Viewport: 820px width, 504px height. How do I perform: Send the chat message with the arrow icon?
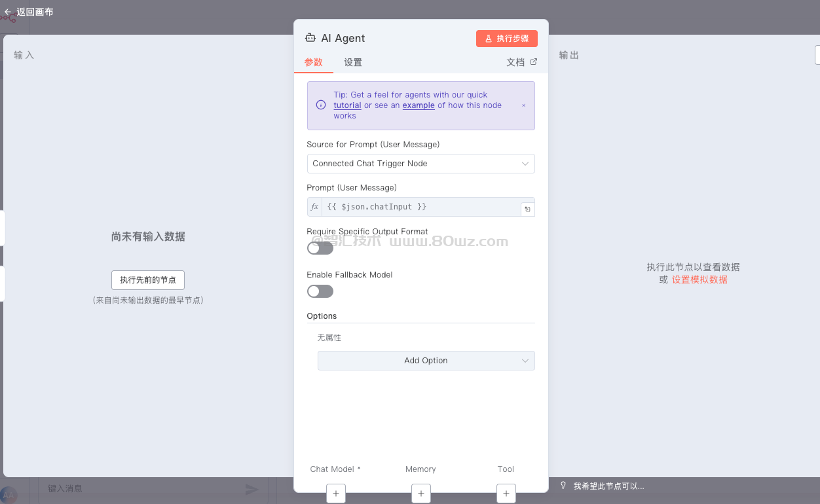click(x=252, y=489)
